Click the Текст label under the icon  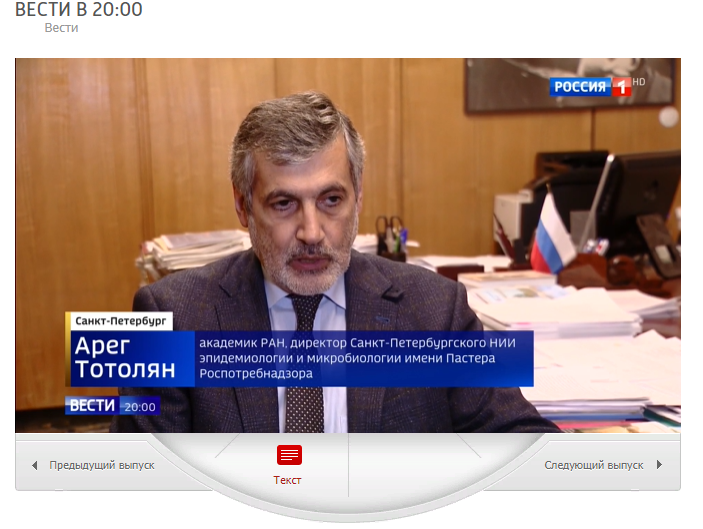(287, 480)
